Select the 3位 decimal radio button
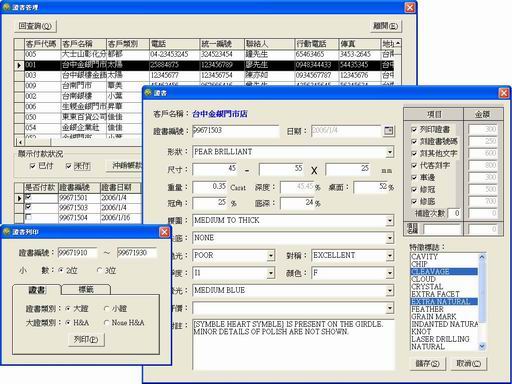 coord(99,270)
